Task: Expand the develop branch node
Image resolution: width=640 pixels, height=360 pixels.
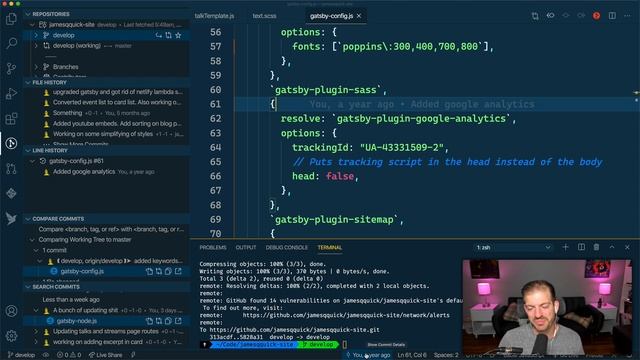Action: tap(36, 36)
